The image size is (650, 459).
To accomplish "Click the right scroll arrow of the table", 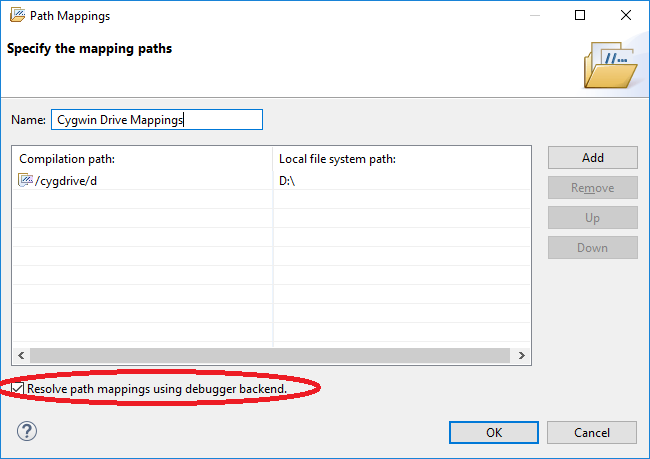I will tap(521, 355).
